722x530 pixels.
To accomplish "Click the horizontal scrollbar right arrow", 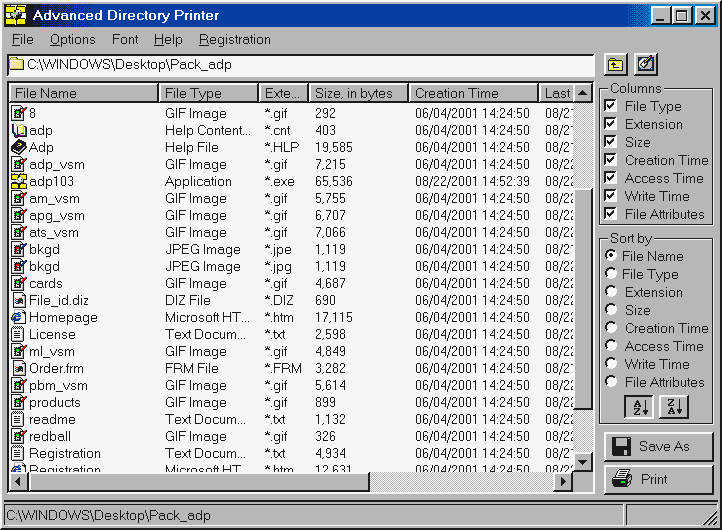I will (564, 482).
